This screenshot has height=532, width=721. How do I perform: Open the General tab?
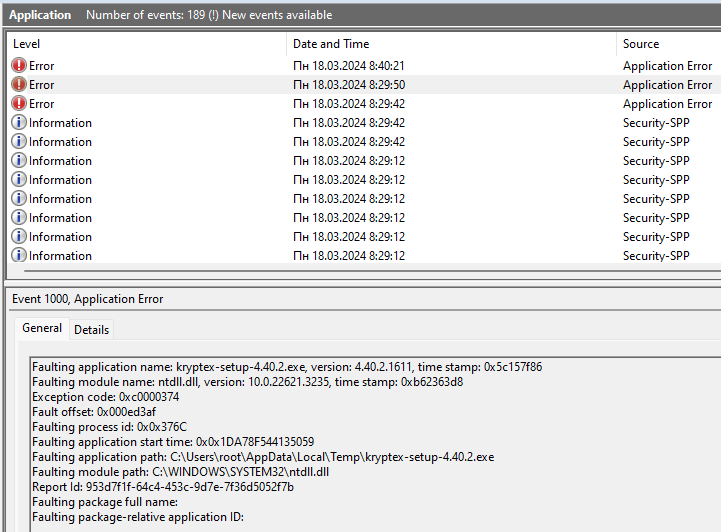[x=42, y=328]
